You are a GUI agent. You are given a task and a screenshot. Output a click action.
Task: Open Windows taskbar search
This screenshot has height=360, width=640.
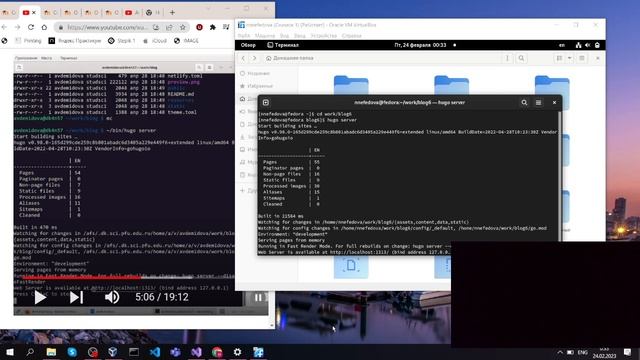[x=30, y=352]
